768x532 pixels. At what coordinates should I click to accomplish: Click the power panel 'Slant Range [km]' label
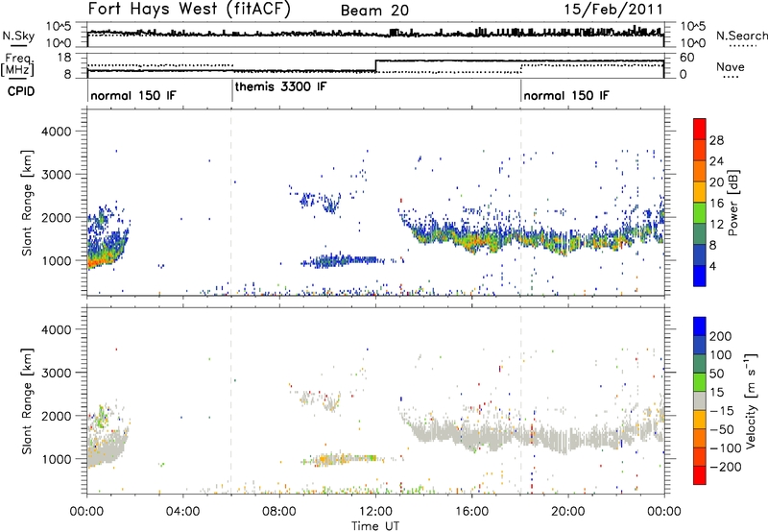(x=27, y=203)
